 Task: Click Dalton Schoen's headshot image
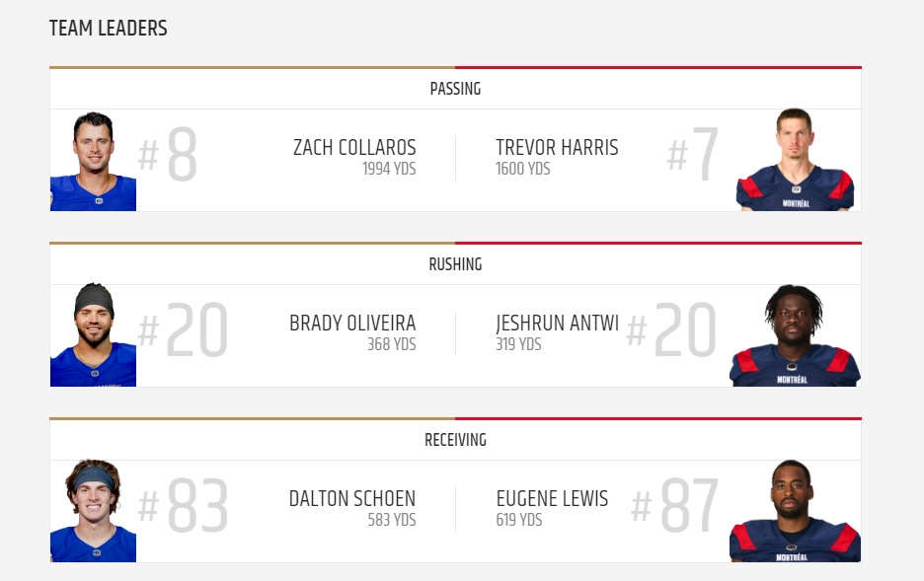[93, 512]
